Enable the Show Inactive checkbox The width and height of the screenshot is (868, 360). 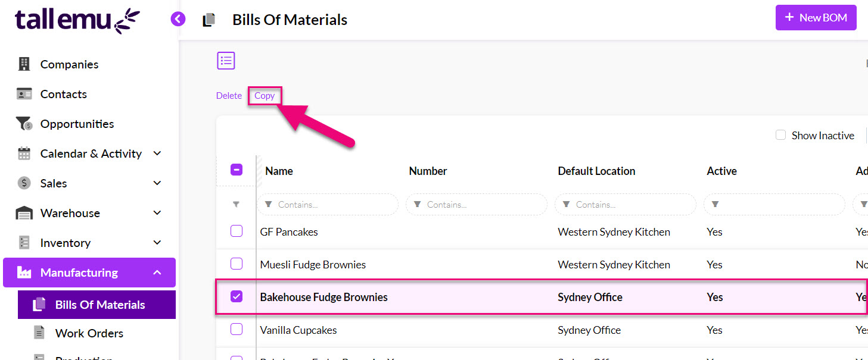click(x=780, y=135)
